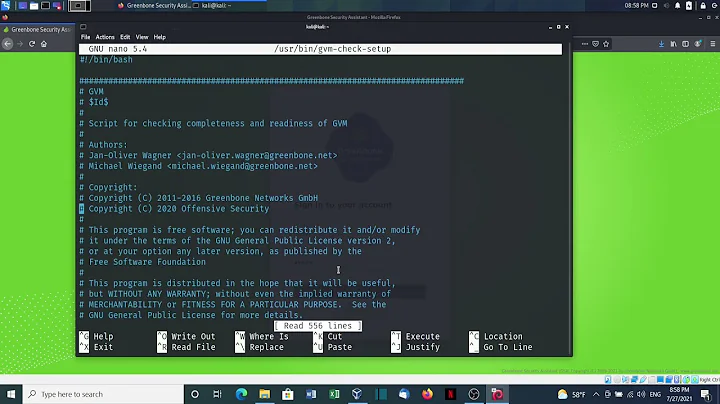This screenshot has height=404, width=720.
Task: Reload the Firefox page
Action: 32,44
